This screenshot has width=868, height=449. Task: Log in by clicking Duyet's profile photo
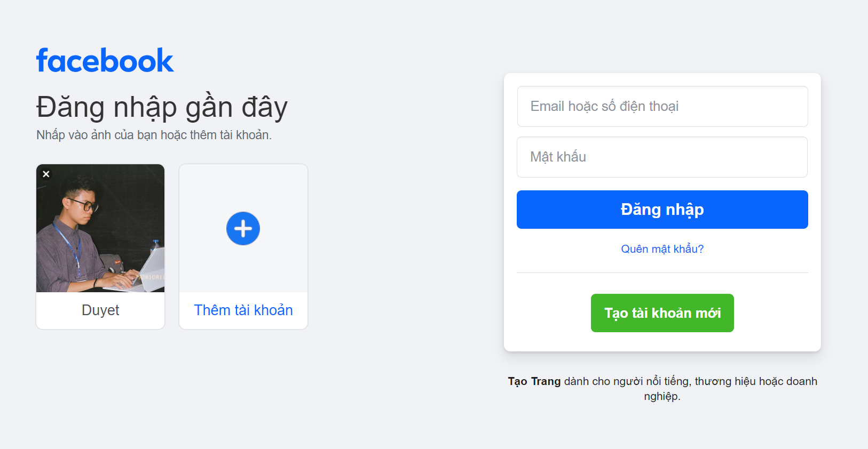100,228
